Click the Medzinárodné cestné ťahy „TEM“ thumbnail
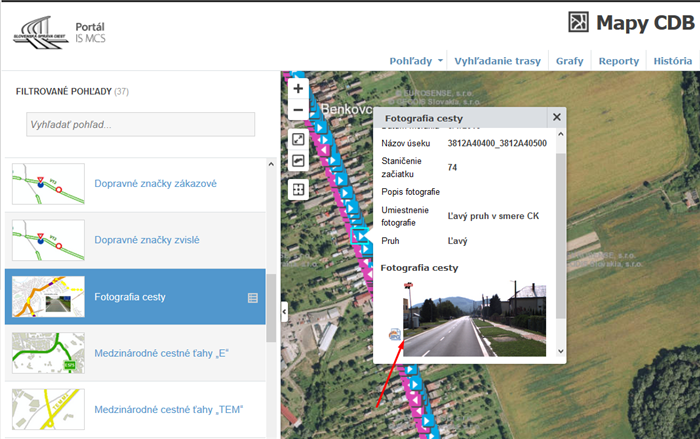The image size is (700, 439). [x=48, y=409]
